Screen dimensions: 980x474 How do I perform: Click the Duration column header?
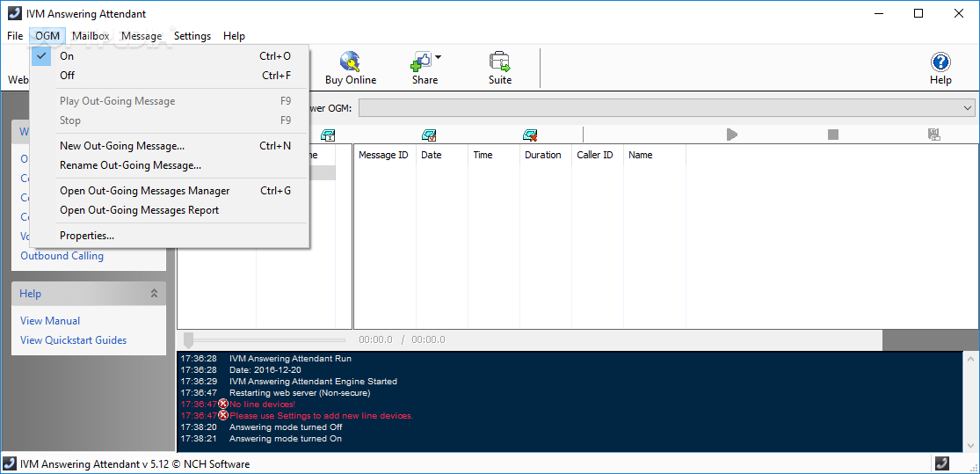(546, 155)
